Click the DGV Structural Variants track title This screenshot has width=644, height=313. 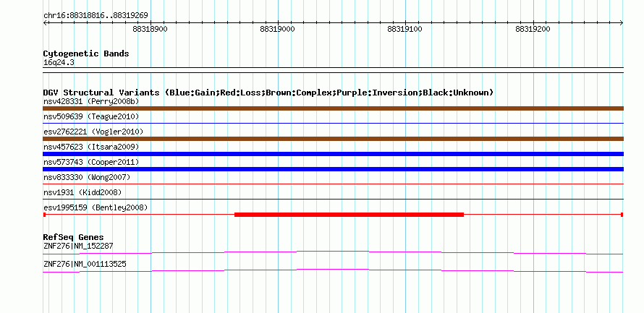coord(268,93)
